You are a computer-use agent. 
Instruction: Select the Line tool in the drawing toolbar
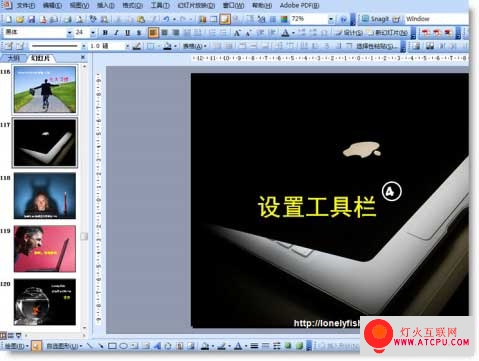(89, 346)
